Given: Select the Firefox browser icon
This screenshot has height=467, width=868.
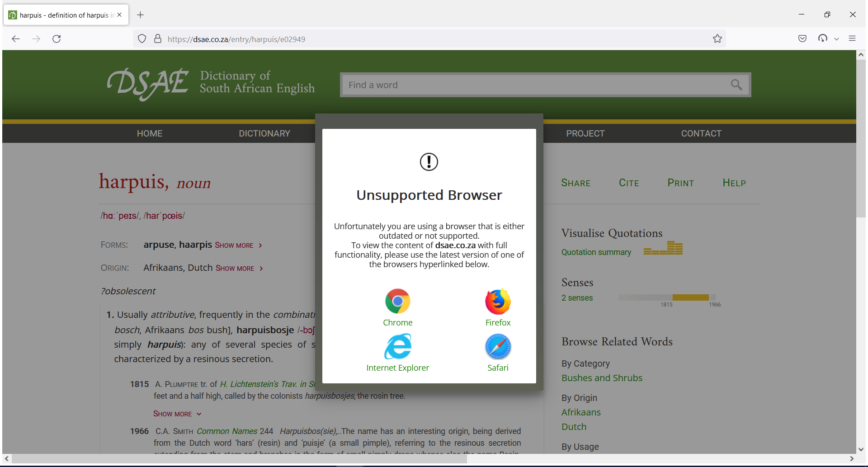Looking at the screenshot, I should tap(497, 301).
